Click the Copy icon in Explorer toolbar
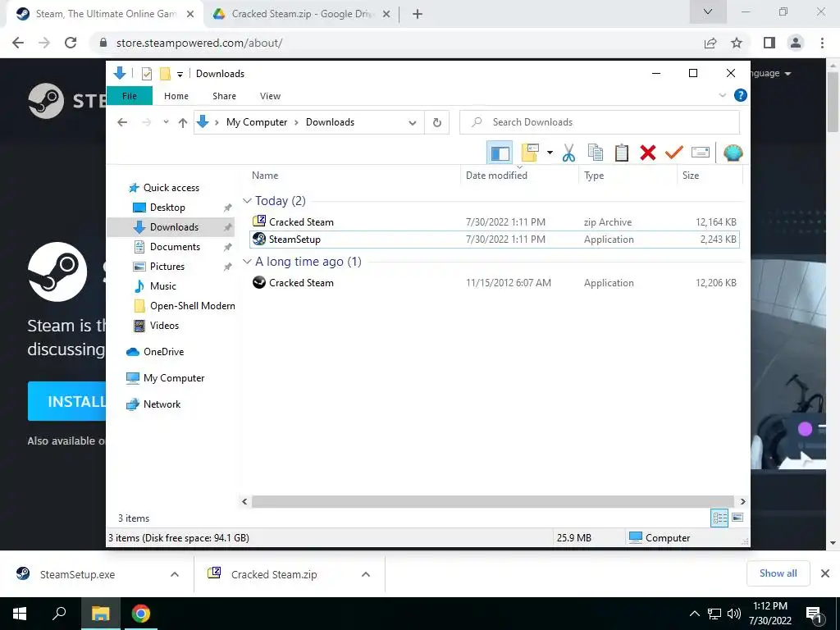 (596, 153)
